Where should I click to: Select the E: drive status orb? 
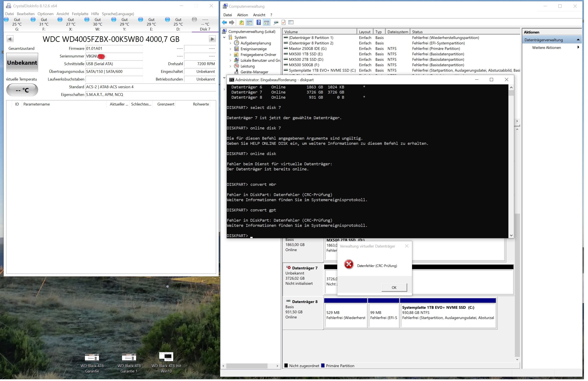[x=141, y=19]
